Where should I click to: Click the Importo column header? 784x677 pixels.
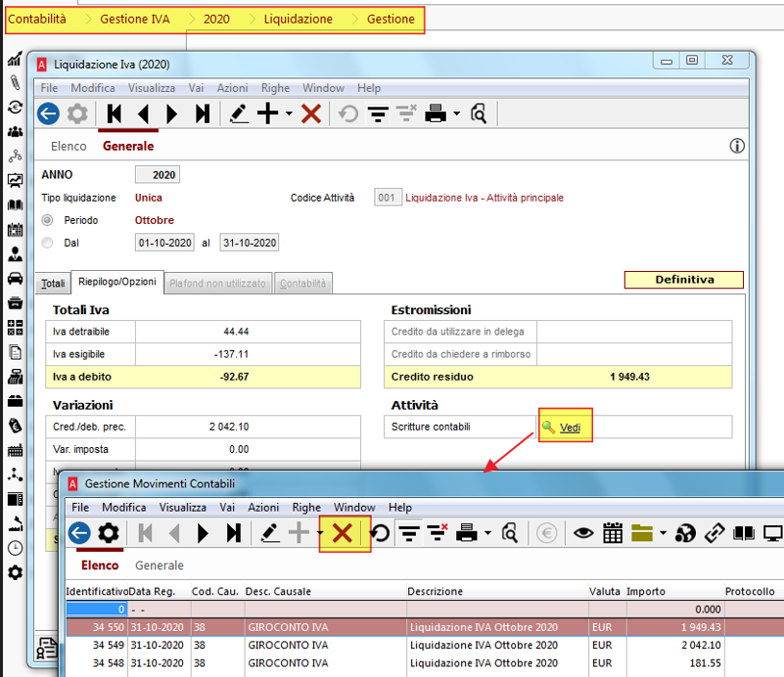645,592
